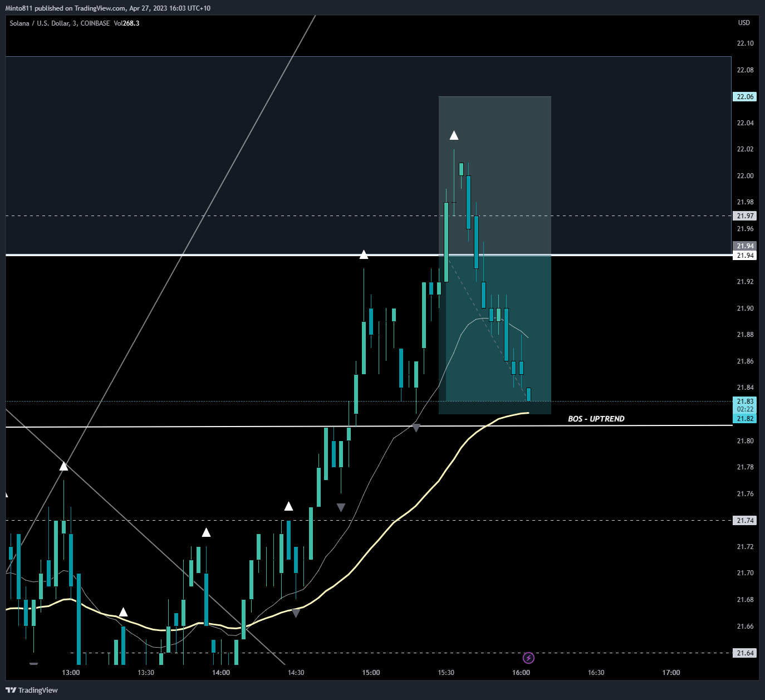Click the 'Minto811 published on TradingView.com' header
Image resolution: width=765 pixels, height=700 pixels.
[65, 8]
